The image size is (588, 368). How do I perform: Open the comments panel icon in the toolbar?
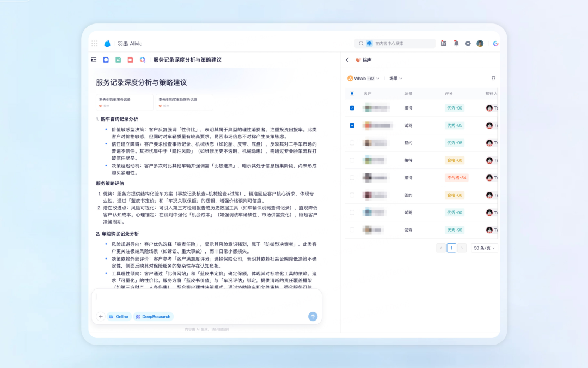(x=106, y=60)
